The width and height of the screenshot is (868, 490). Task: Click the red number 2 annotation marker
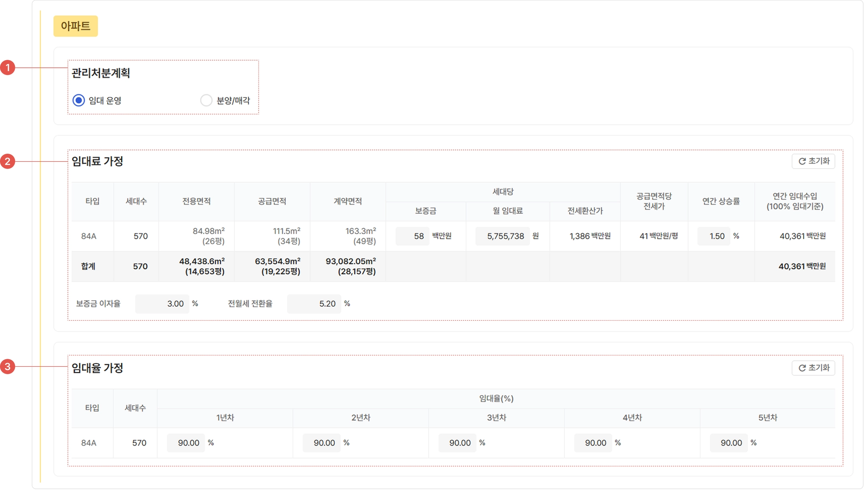8,161
